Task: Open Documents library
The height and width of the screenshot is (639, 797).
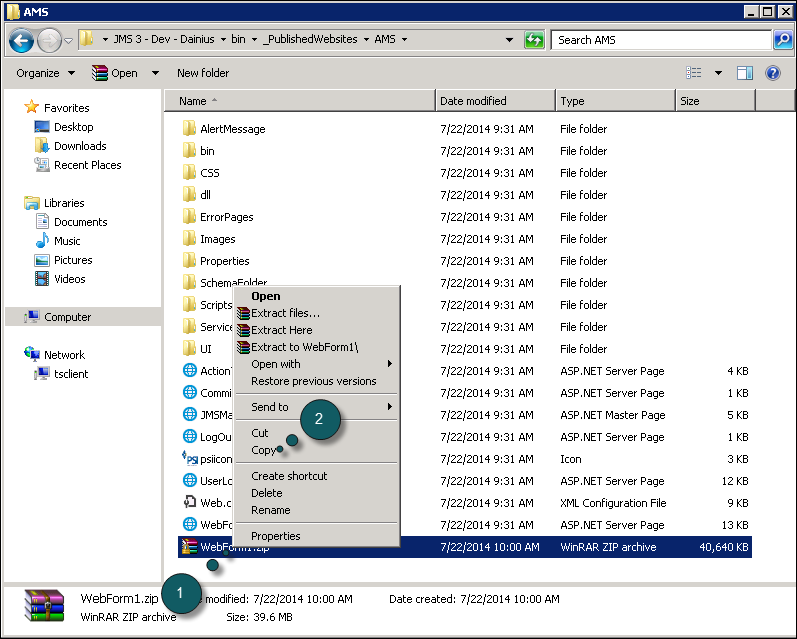Action: pyautogui.click(x=80, y=222)
